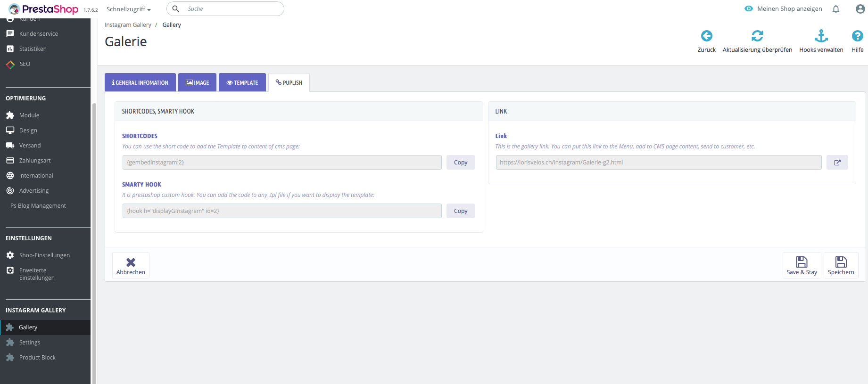The width and height of the screenshot is (868, 384).
Task: Open the user profile avatar
Action: coord(860,9)
